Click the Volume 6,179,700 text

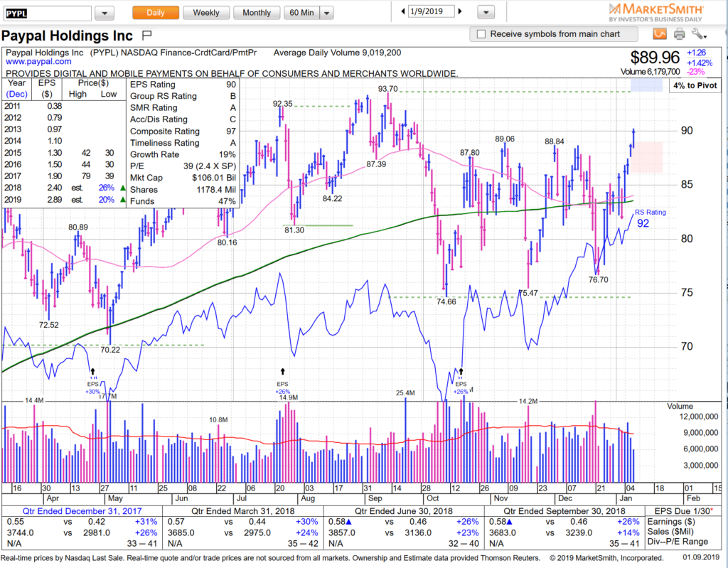tap(650, 72)
